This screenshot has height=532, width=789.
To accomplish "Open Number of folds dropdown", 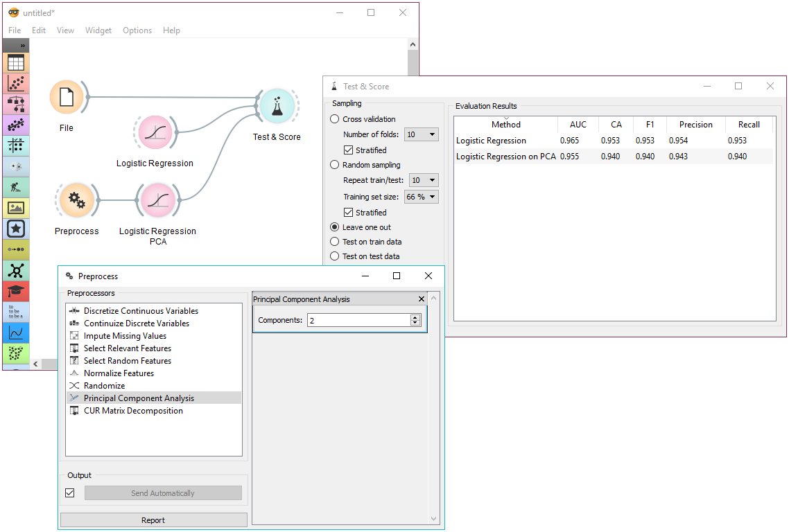I will [421, 134].
